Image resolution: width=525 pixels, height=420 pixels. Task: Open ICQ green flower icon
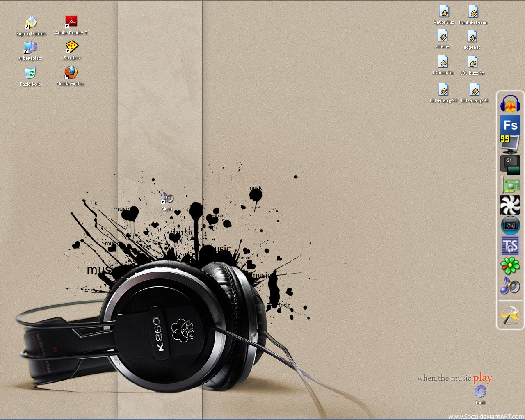[x=510, y=265]
